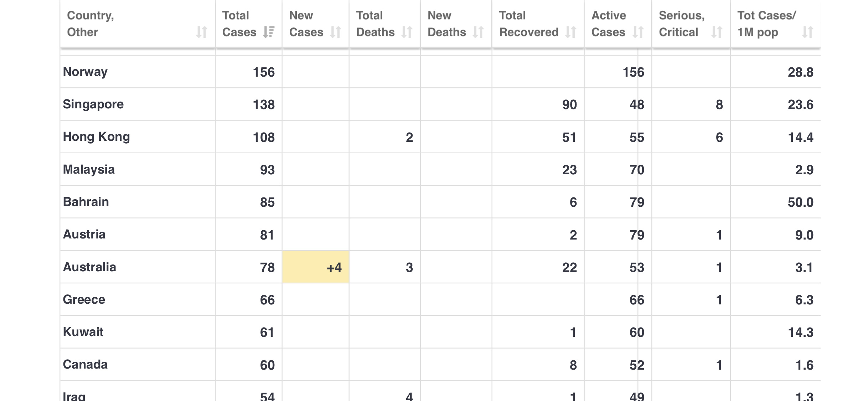The image size is (868, 401).
Task: Click the sort arrows in the Serious, Critical header
Action: pos(717,32)
